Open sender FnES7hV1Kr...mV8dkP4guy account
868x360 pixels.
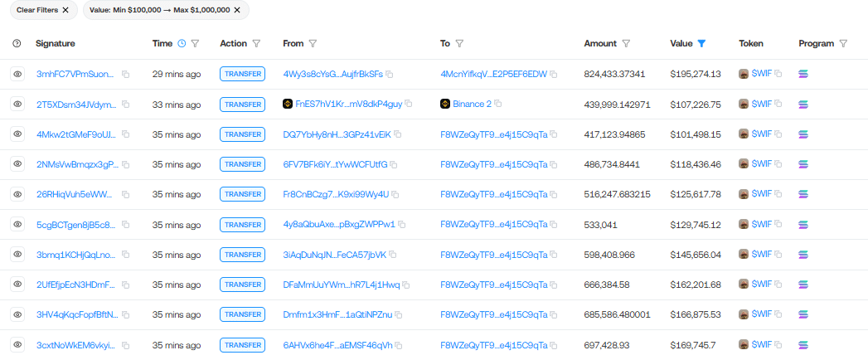349,105
